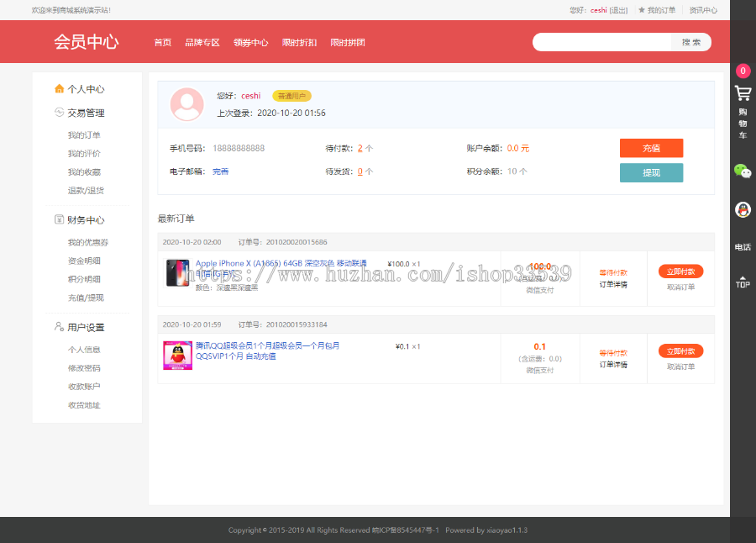Viewport: 756px width, 543px height.
Task: Open the 电话 contact item in sidebar
Action: tap(743, 247)
